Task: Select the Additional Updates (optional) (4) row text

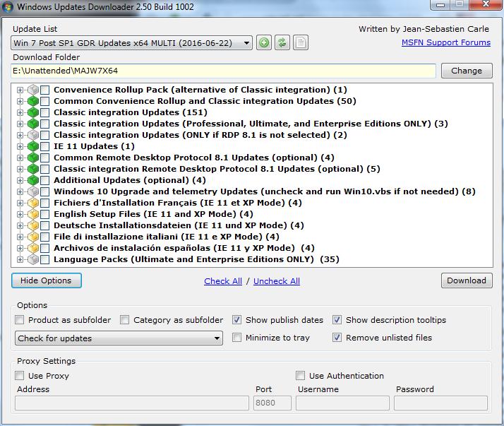Action: coord(130,180)
